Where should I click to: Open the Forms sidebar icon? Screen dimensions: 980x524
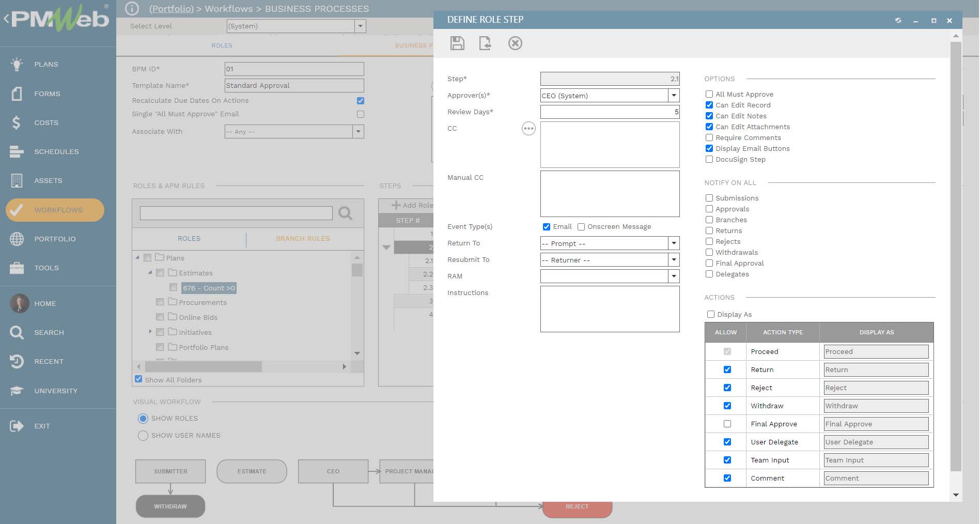17,94
